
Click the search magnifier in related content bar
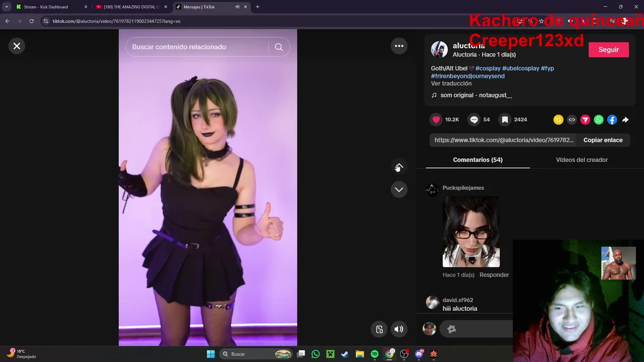(x=279, y=47)
